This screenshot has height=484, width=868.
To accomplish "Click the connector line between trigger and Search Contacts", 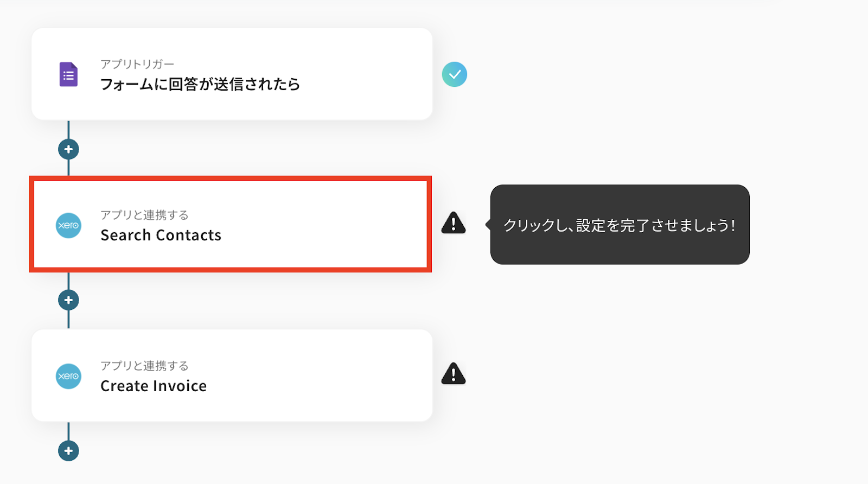I will click(68, 130).
